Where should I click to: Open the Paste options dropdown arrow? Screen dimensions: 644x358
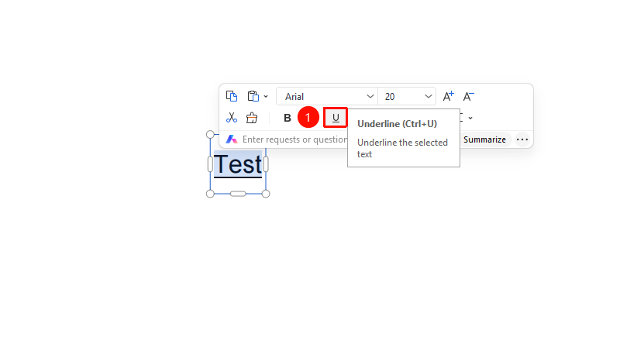pyautogui.click(x=266, y=97)
